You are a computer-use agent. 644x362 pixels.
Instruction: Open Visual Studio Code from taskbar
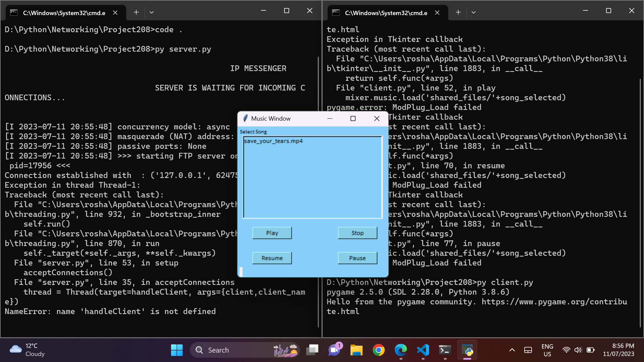423,350
